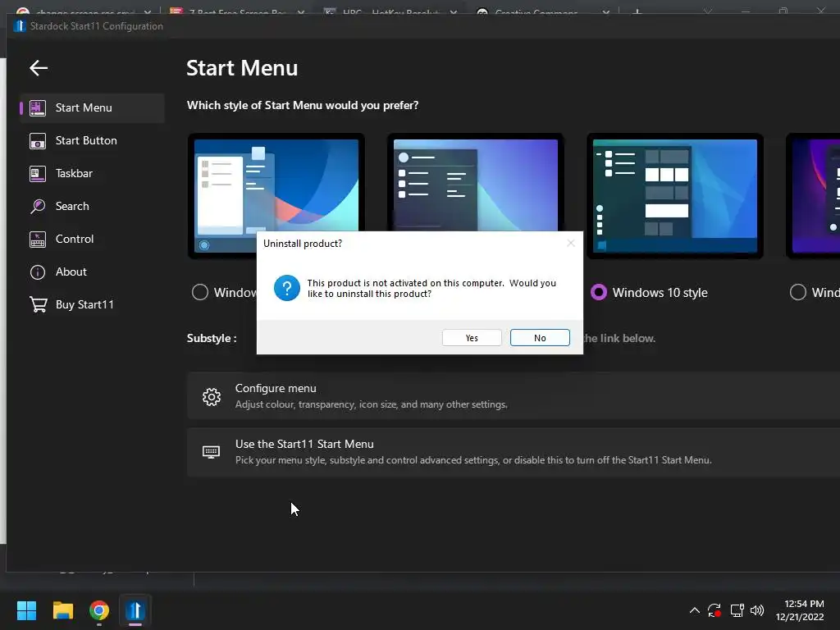Click the Start Menu sidebar icon
The image size is (840, 630).
tap(38, 107)
